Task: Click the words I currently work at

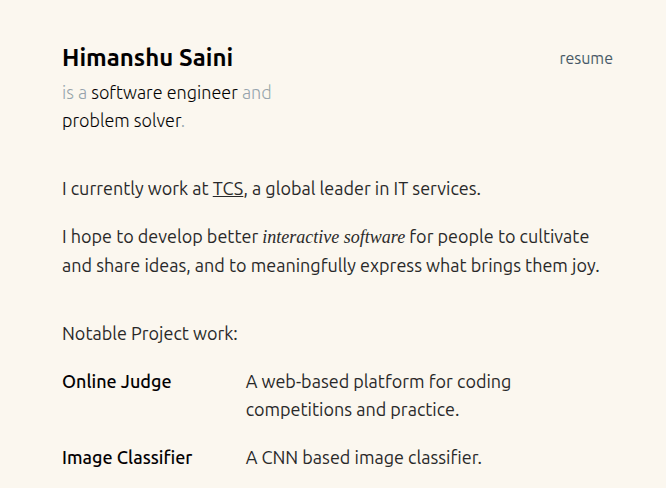Action: pos(135,189)
